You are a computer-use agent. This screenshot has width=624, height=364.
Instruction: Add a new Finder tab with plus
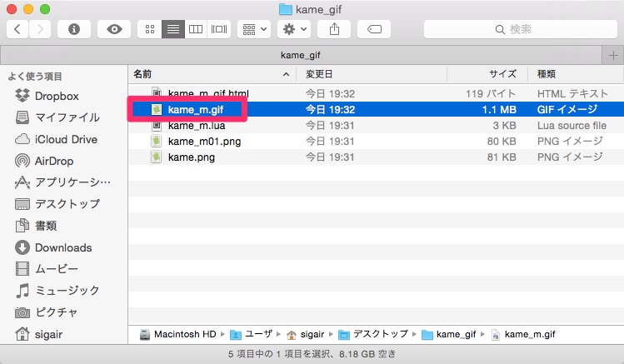point(614,55)
